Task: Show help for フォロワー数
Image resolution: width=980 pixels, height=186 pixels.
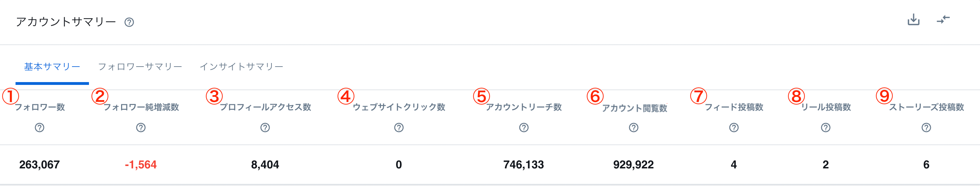Action: click(40, 128)
